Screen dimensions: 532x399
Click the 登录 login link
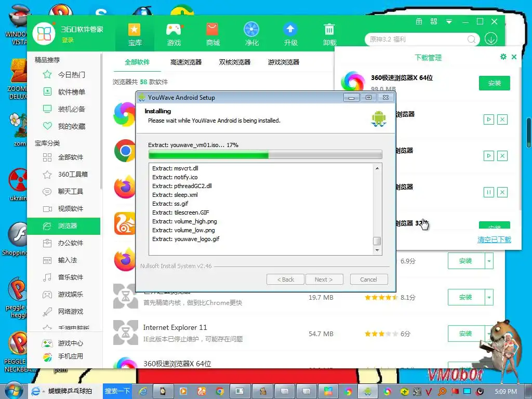68,40
